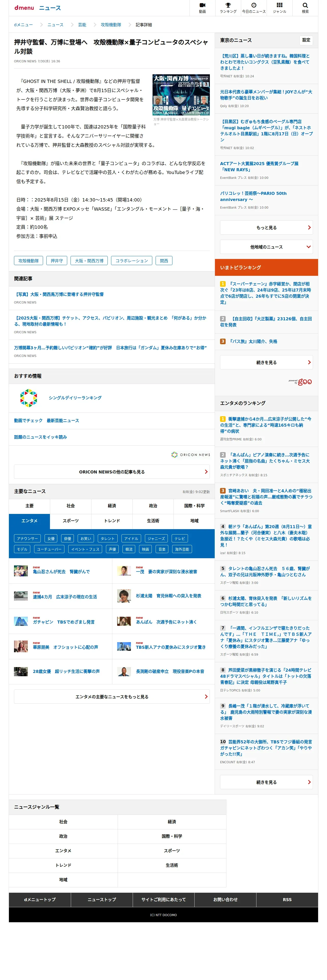Open the ランキング trophy icon

(228, 8)
